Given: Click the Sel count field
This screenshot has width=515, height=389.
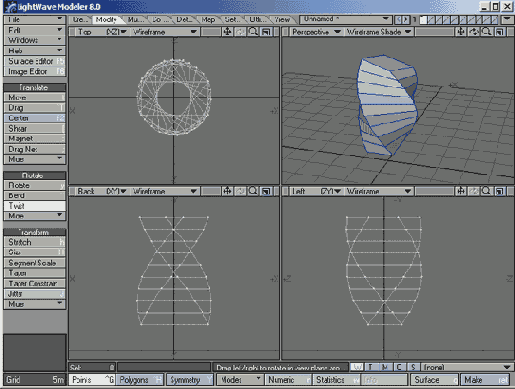Looking at the screenshot, I should (x=92, y=367).
